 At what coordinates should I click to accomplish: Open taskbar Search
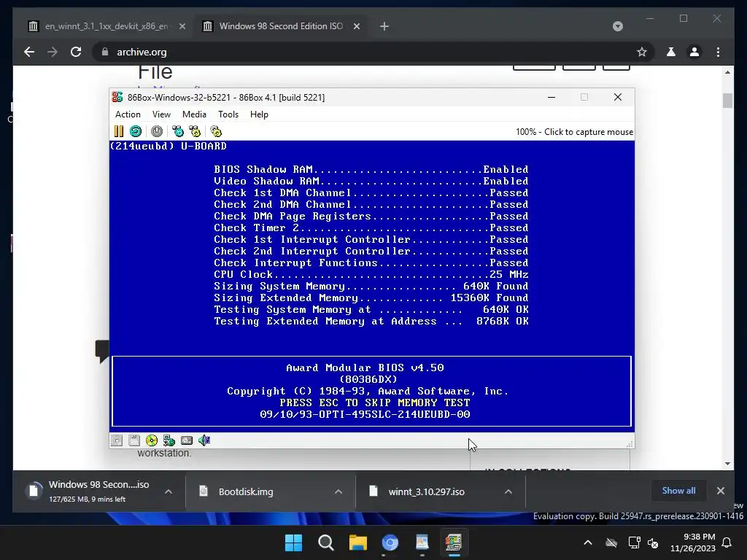pyautogui.click(x=326, y=542)
